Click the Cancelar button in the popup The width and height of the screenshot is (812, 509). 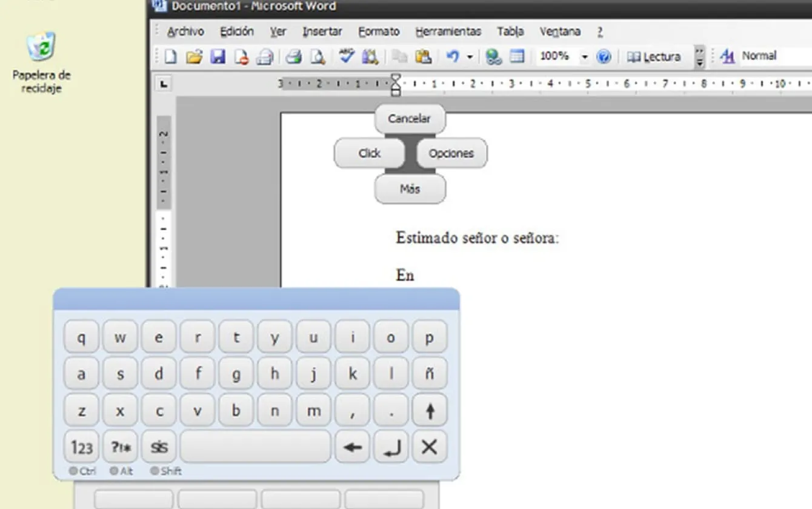(x=410, y=119)
